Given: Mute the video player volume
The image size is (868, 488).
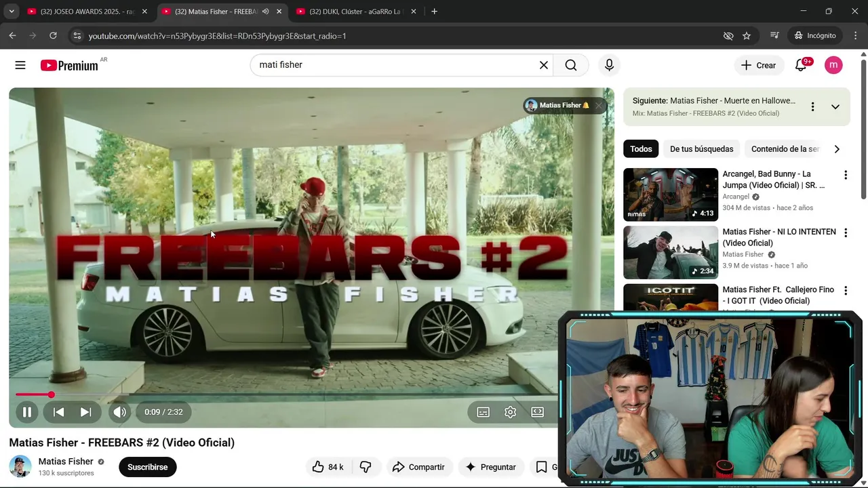Looking at the screenshot, I should pos(120,411).
